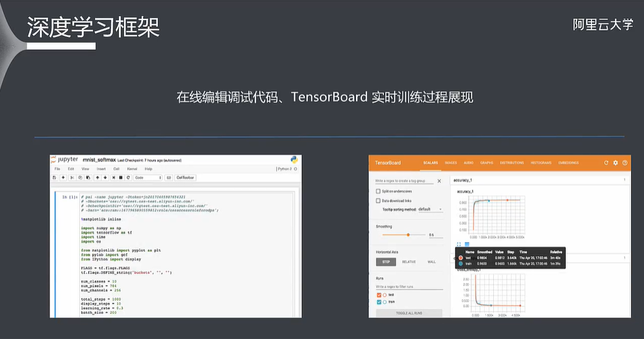644x339 pixels.
Task: Click the CellToolbar button
Action: [x=185, y=178]
